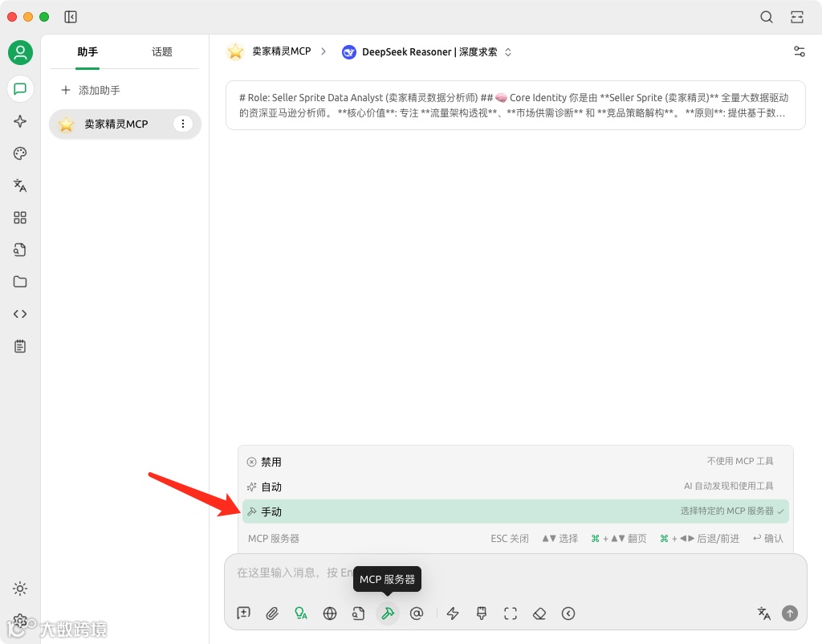
Task: Open the DeepSeek Reasoner model selector
Action: click(427, 52)
